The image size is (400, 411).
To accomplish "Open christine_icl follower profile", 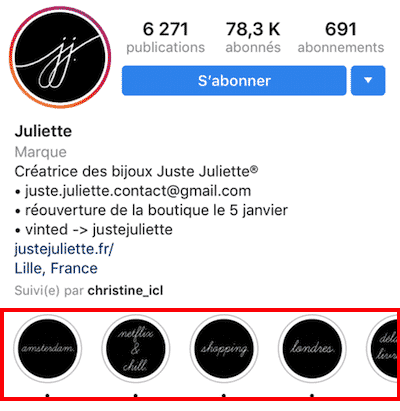I will point(125,291).
